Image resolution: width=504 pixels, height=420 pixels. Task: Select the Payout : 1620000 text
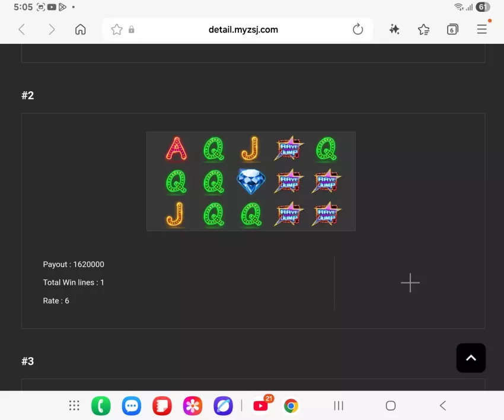[x=74, y=265]
